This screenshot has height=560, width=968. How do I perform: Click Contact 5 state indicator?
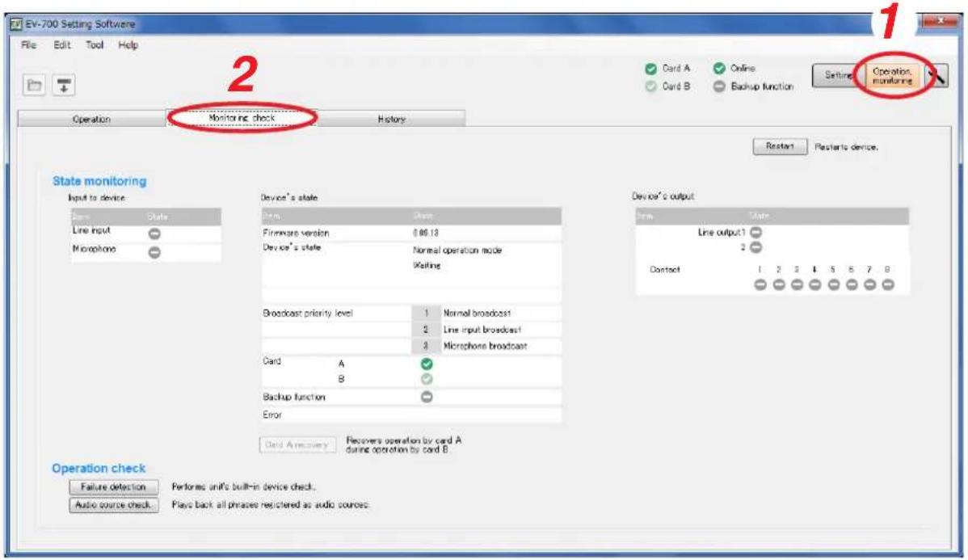click(833, 284)
